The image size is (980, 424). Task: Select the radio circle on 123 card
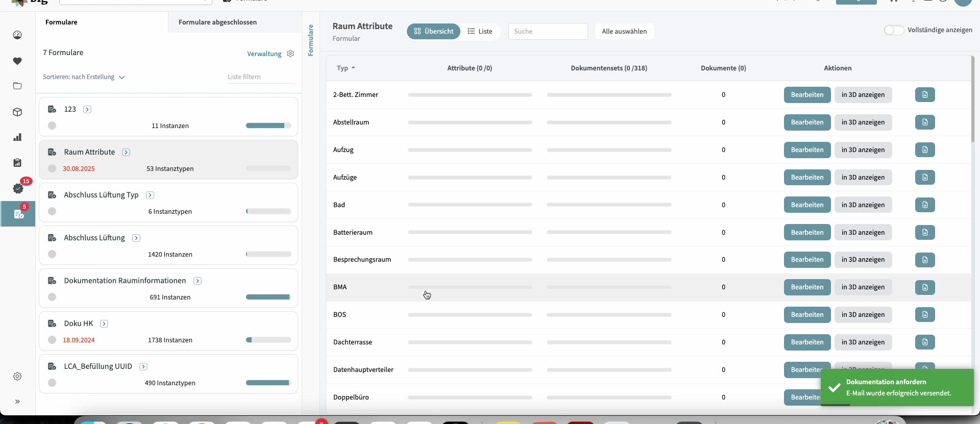[52, 126]
